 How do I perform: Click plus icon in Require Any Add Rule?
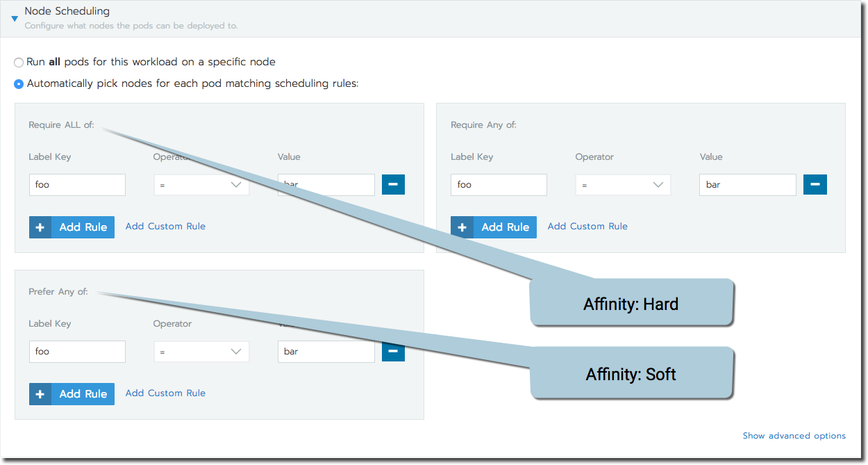462,227
